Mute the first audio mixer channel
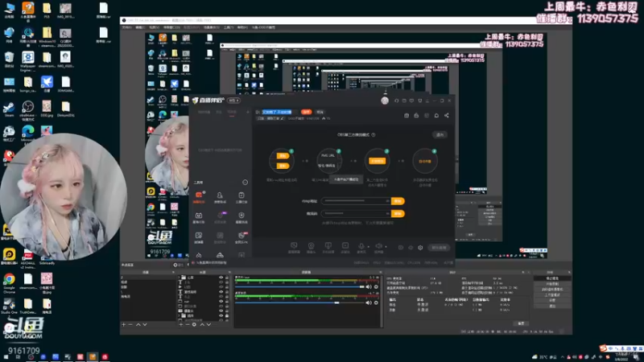Image resolution: width=644 pixels, height=362 pixels. pos(369,287)
